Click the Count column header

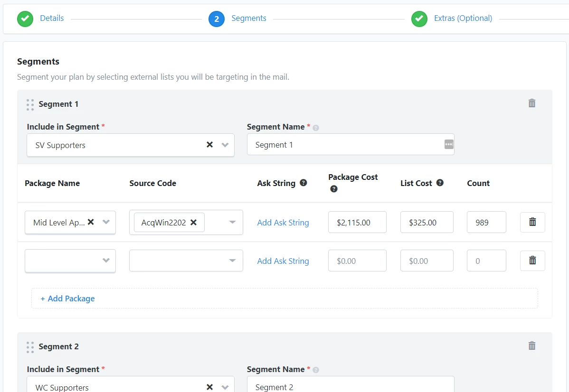[x=478, y=183]
